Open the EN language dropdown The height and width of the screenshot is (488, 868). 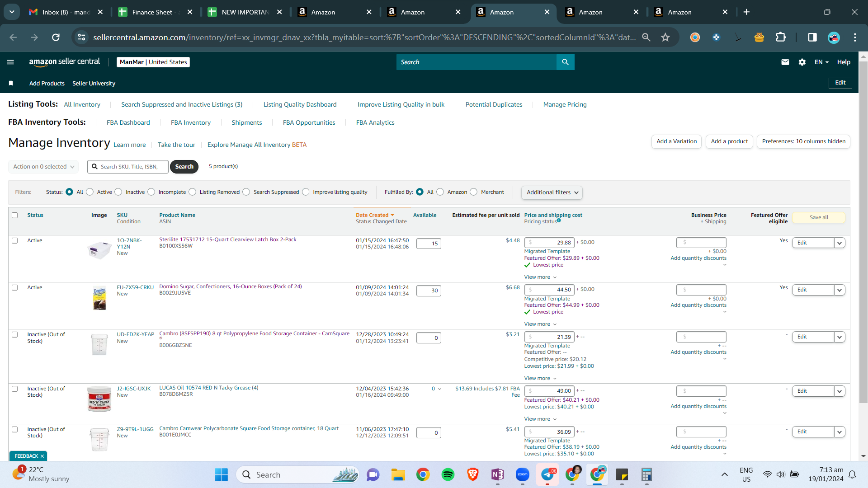[821, 62]
